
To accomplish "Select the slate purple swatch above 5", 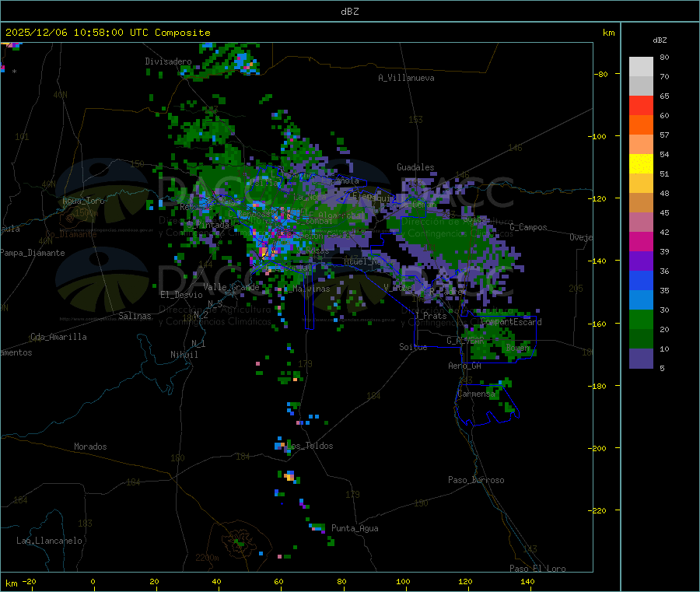I will 641,359.
